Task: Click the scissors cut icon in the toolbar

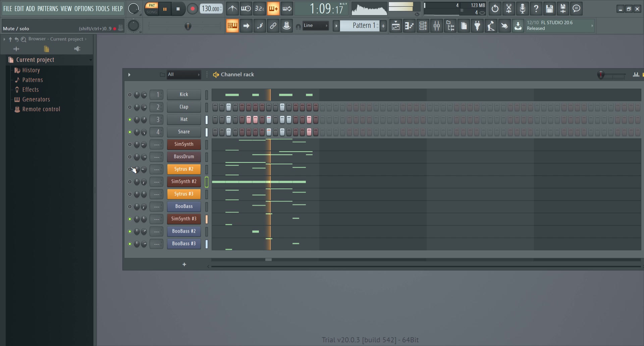Action: 509,9
